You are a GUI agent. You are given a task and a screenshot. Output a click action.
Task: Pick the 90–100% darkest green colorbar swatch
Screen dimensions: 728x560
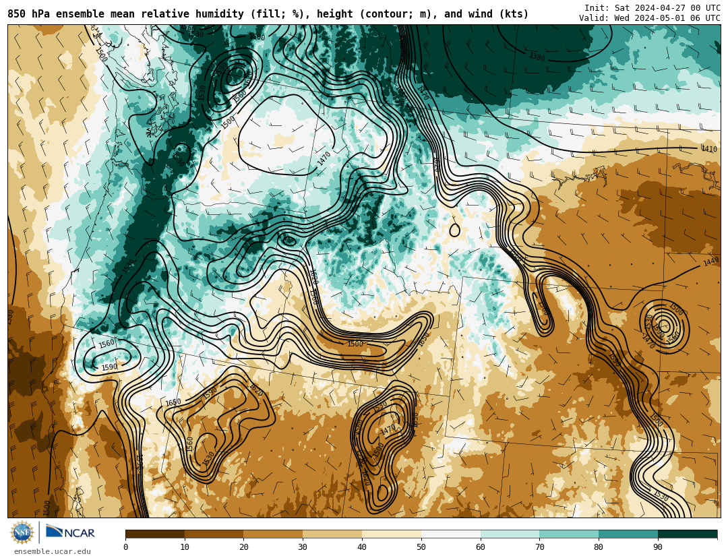[x=688, y=534]
